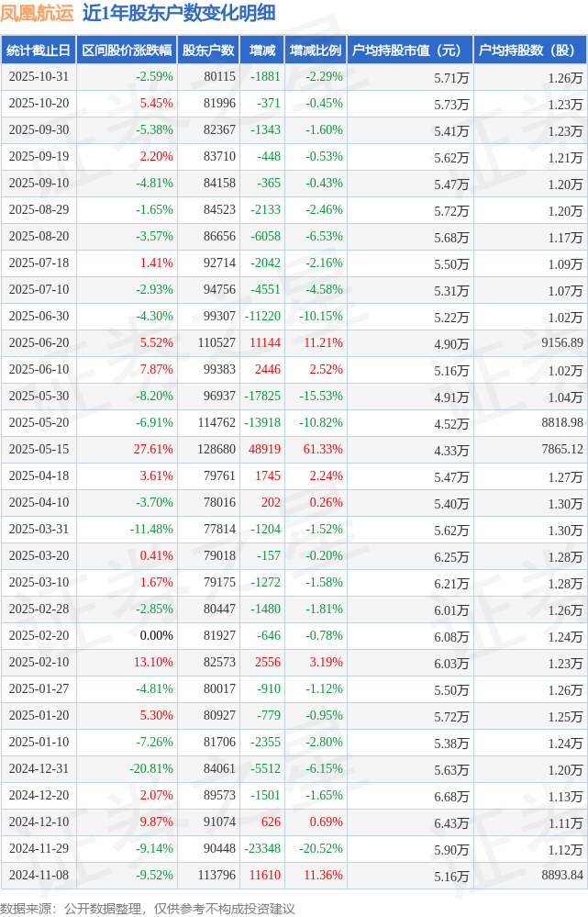Click the 区间股价涨跌幅 column header
This screenshot has width=588, height=917.
[127, 50]
